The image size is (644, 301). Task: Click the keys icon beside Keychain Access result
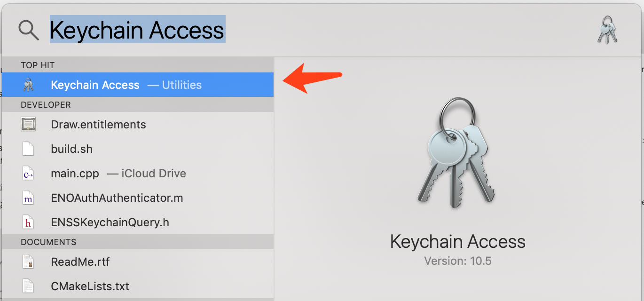click(28, 85)
